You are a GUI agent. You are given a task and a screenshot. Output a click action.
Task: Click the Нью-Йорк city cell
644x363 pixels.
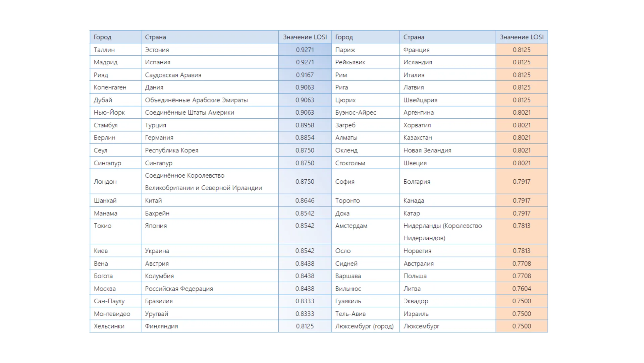pyautogui.click(x=115, y=112)
